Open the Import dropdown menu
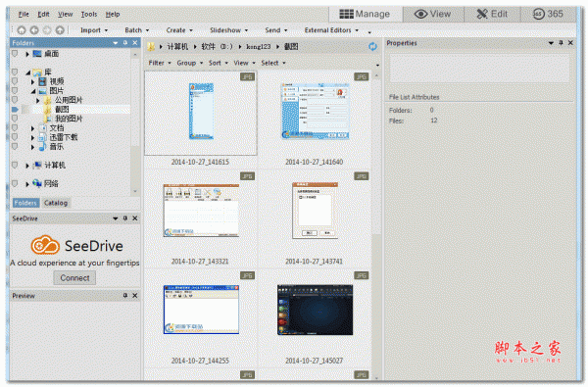 94,30
